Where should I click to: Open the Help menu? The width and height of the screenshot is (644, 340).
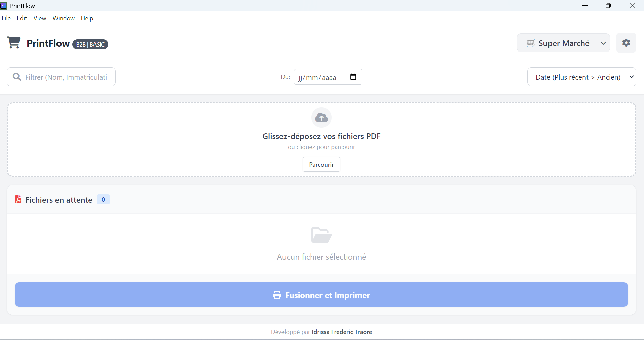(87, 18)
